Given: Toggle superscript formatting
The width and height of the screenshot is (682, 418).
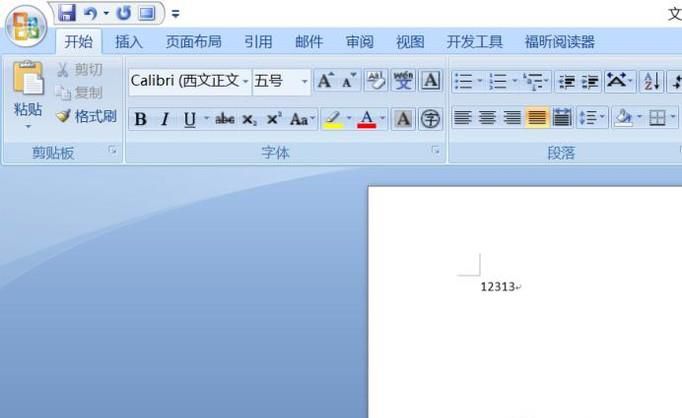Looking at the screenshot, I should click(x=274, y=119).
